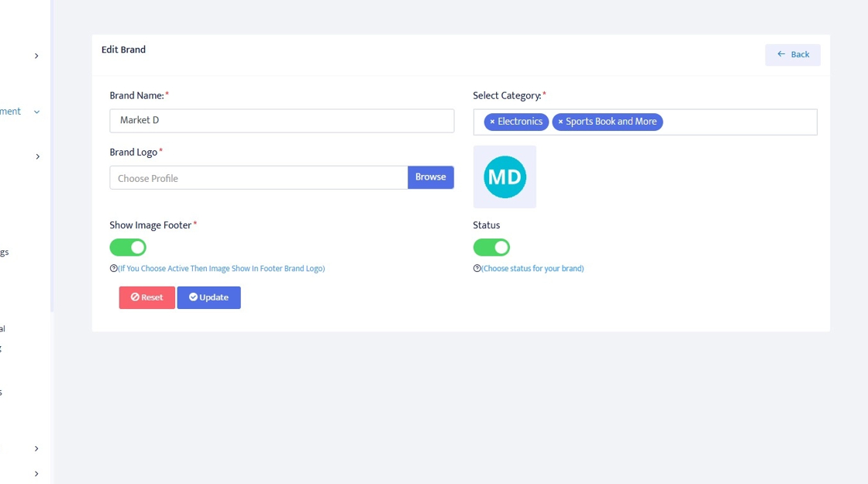Click the Edit Brand heading
868x484 pixels.
tap(123, 50)
